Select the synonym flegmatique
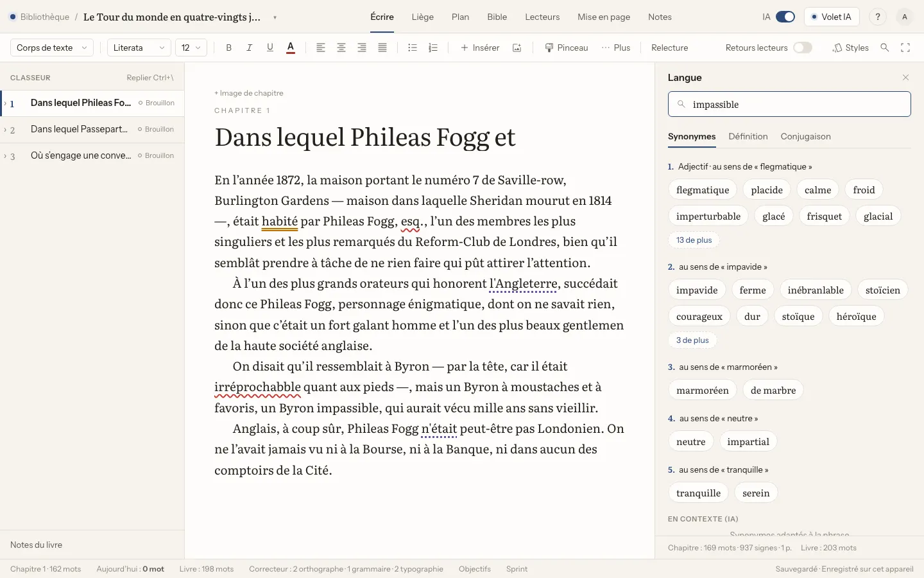Viewport: 924px width, 578px height. [703, 189]
